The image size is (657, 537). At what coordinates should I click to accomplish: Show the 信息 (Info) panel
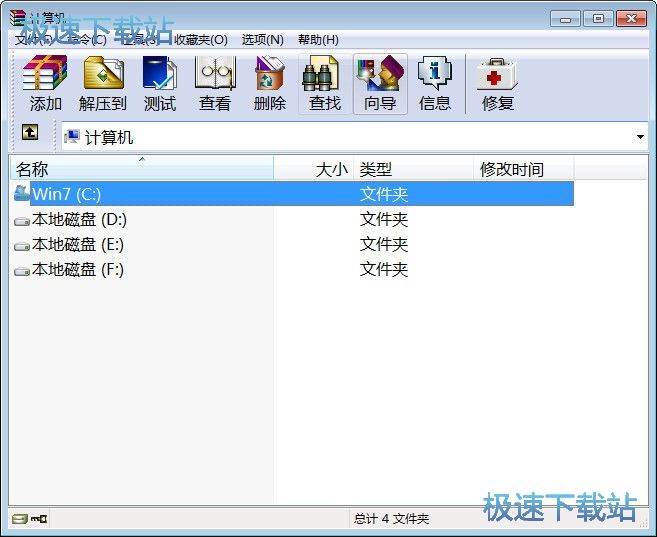[x=435, y=82]
